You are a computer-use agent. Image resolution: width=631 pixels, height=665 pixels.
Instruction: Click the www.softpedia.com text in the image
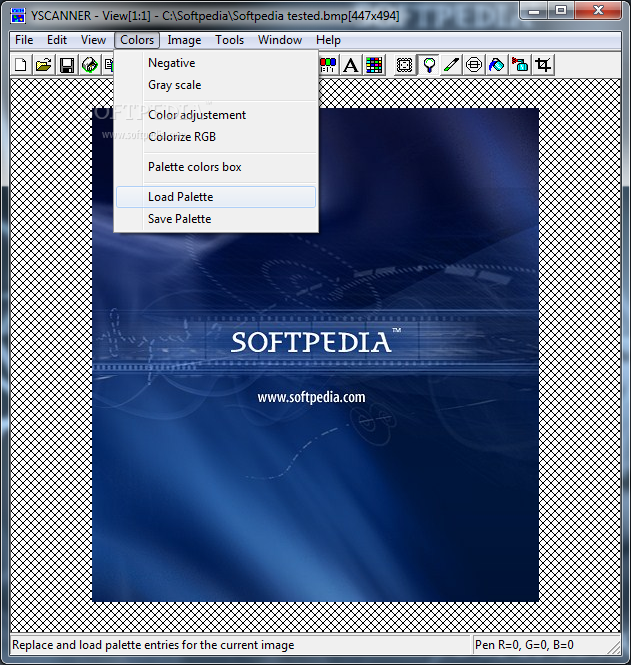click(311, 397)
